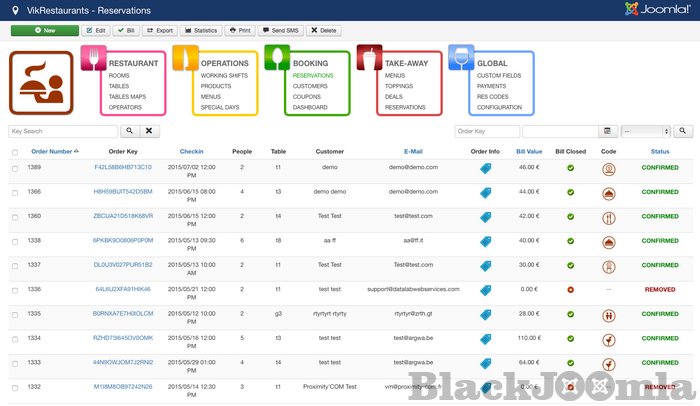
Task: Click the Key Search magnifier button
Action: (128, 131)
